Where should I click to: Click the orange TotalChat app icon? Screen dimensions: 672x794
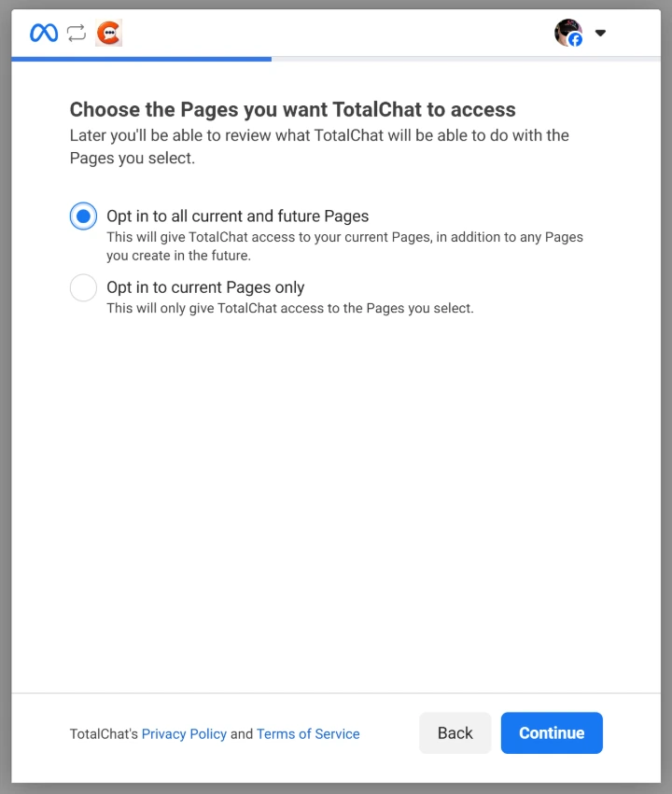click(x=109, y=33)
